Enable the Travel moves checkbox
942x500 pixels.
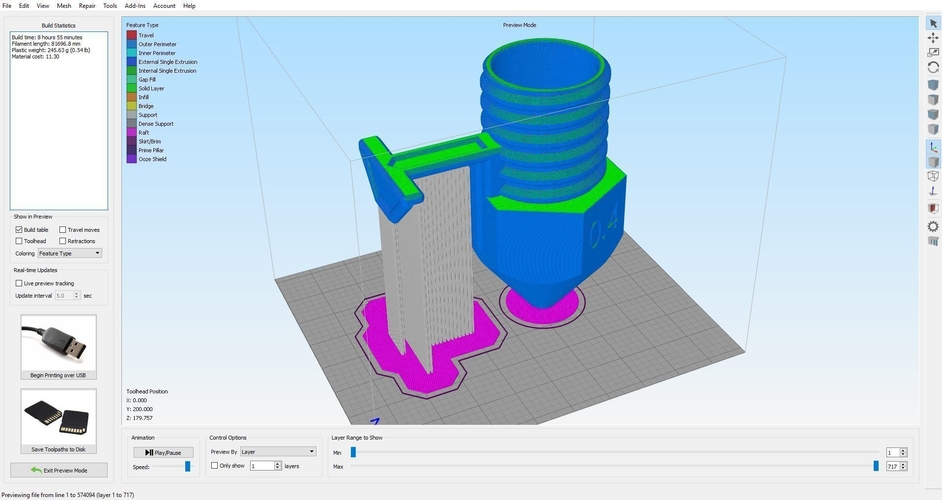pyautogui.click(x=62, y=230)
